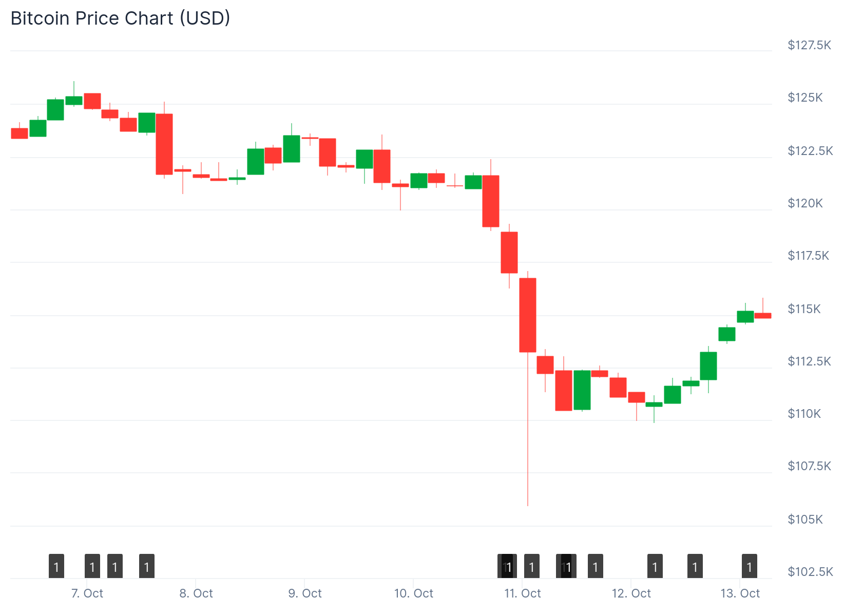This screenshot has height=616, width=844.
Task: Click the $105K price axis label
Action: (x=805, y=519)
